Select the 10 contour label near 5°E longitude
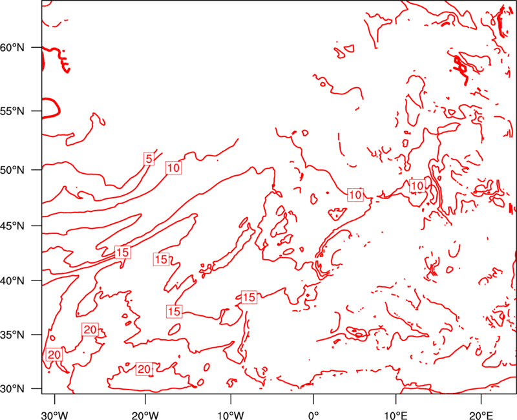The height and width of the screenshot is (420, 517). 355,195
